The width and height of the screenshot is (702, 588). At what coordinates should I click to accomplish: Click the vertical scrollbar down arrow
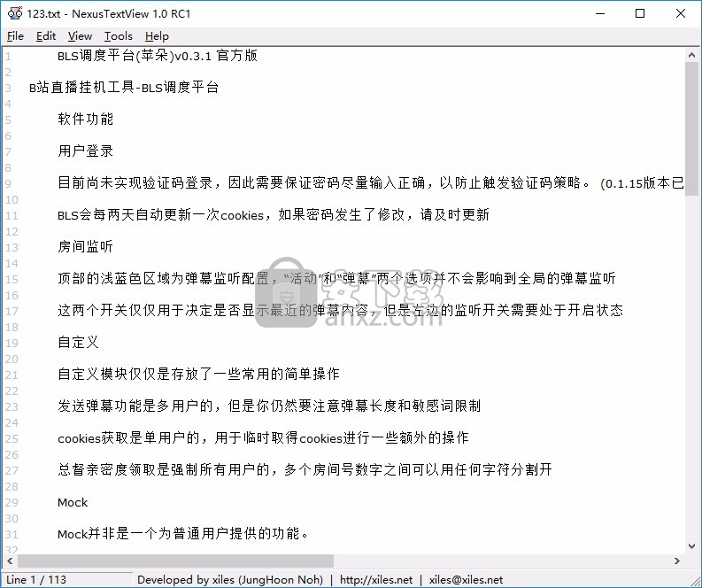click(x=691, y=545)
